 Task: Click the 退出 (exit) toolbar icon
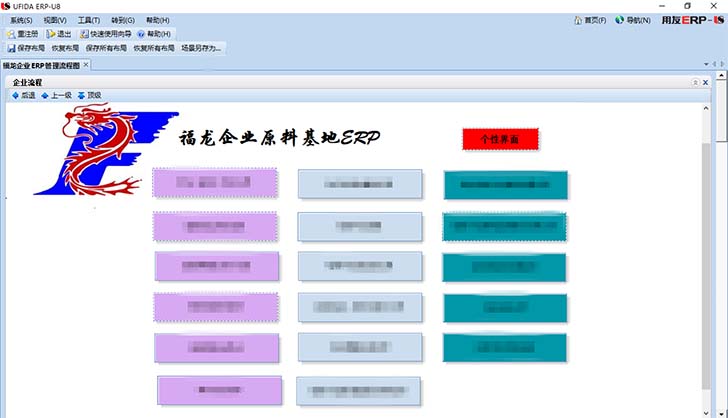[51, 34]
